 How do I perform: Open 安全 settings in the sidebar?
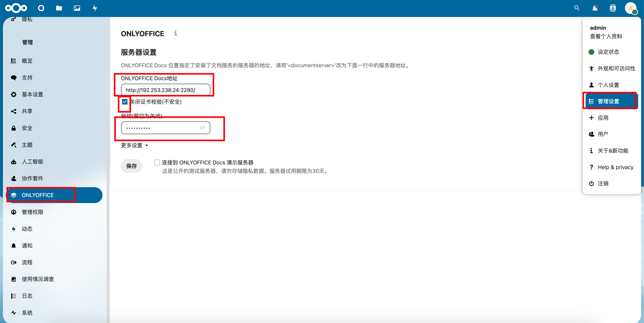point(54,128)
